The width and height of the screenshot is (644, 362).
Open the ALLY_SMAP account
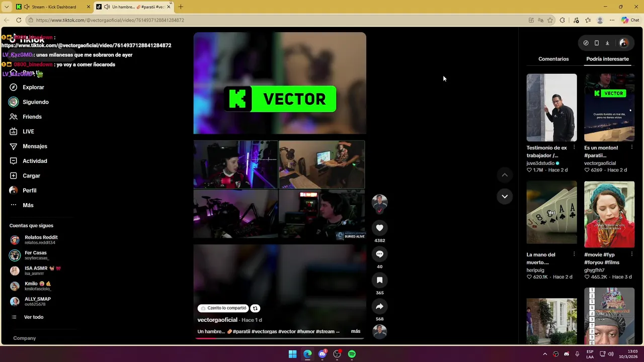[31, 302]
